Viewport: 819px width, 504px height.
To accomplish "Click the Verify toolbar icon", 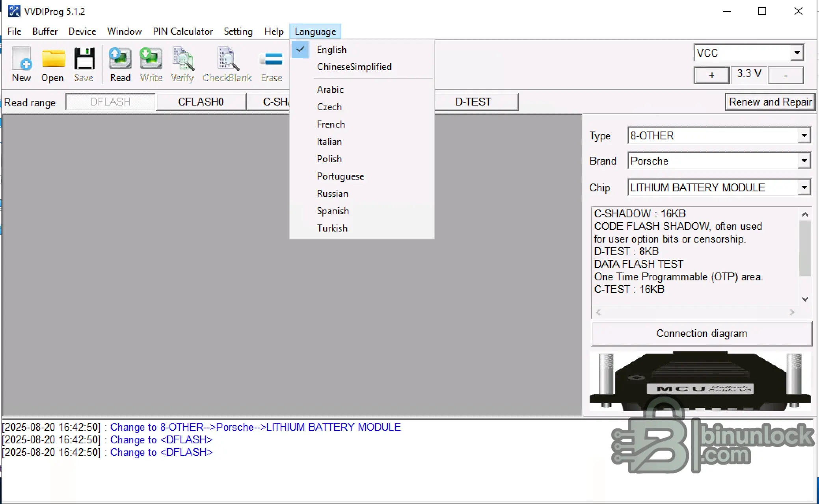I will click(x=182, y=59).
